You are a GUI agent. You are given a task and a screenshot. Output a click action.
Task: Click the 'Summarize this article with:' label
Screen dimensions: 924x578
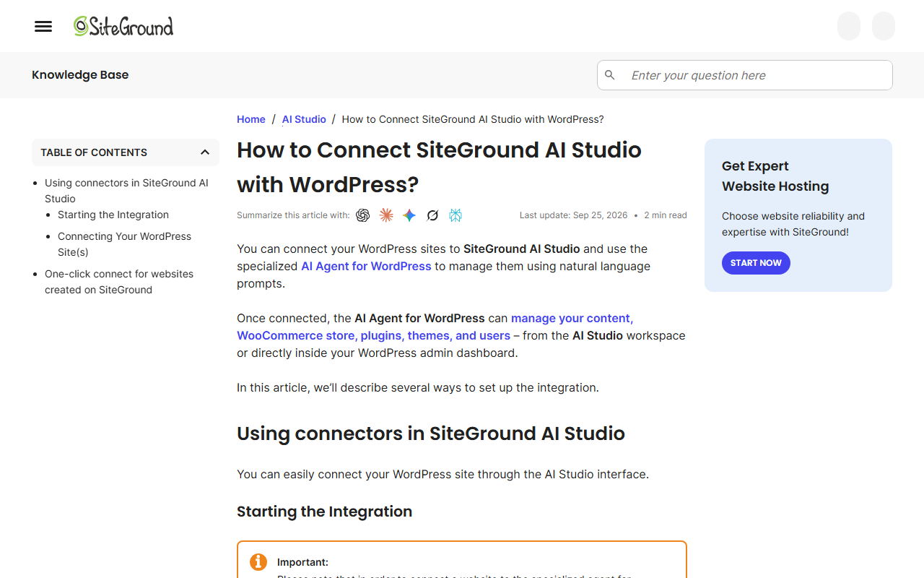(x=293, y=215)
